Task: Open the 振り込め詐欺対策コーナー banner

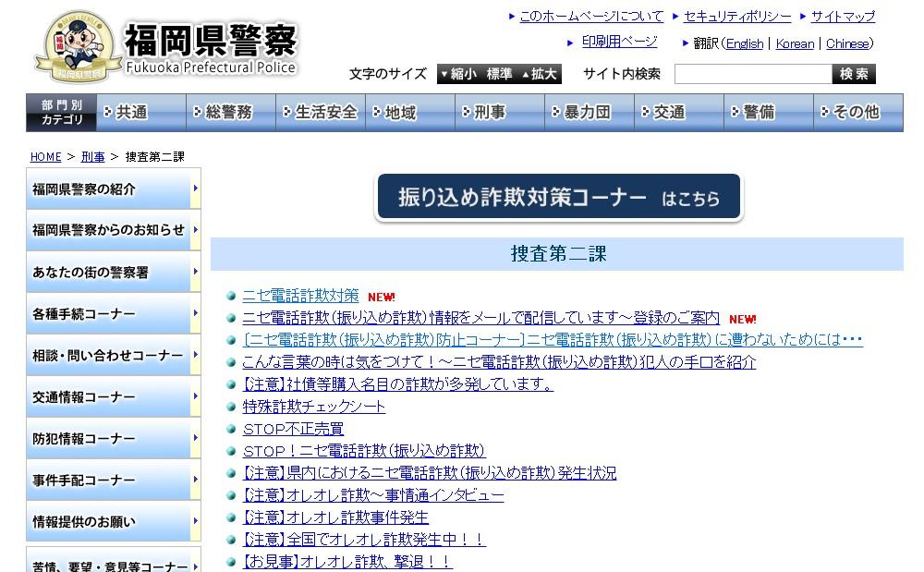Action: [558, 198]
